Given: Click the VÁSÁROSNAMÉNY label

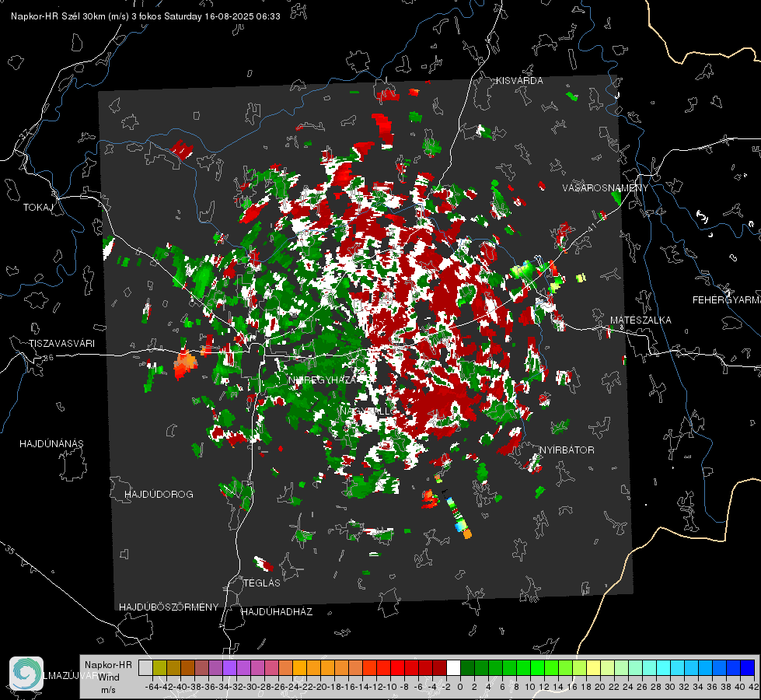Looking at the screenshot, I should pyautogui.click(x=606, y=188).
